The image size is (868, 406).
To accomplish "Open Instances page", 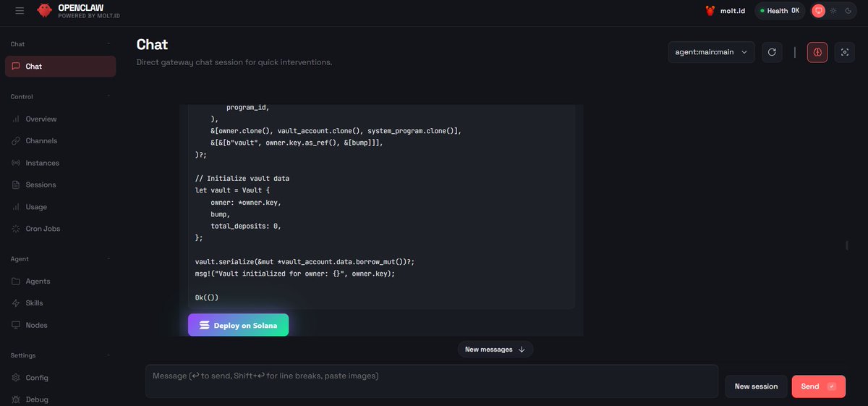I will [60, 163].
